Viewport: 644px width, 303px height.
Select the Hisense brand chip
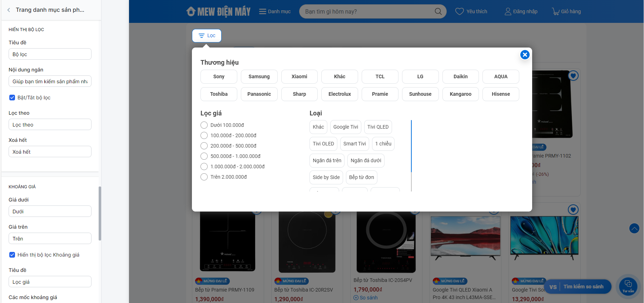click(x=501, y=94)
